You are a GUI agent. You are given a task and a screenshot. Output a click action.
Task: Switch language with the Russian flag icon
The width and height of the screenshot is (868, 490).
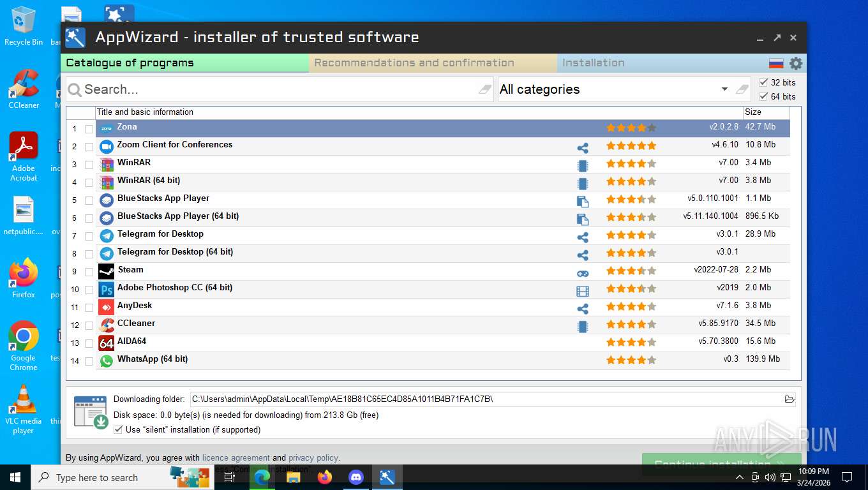(776, 63)
